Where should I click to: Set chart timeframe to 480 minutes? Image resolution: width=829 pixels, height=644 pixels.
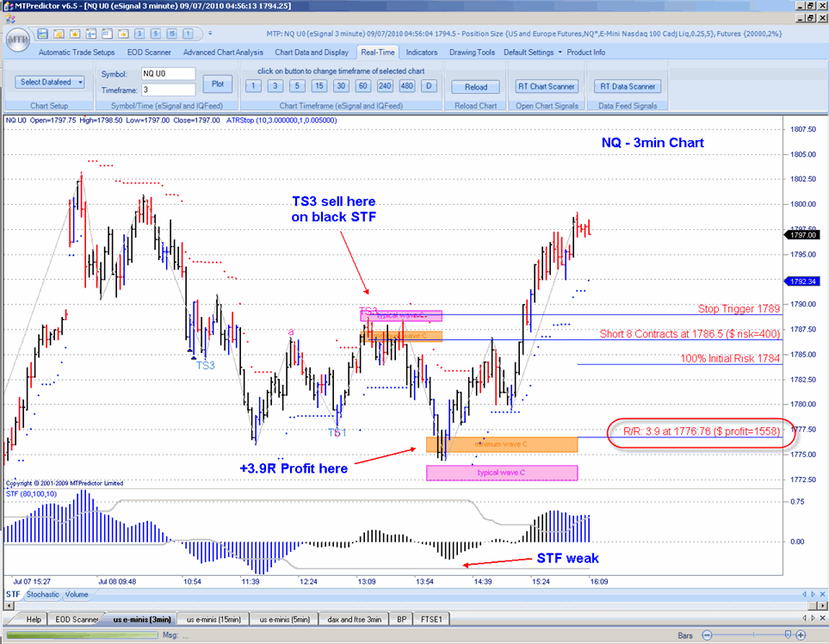click(x=406, y=85)
